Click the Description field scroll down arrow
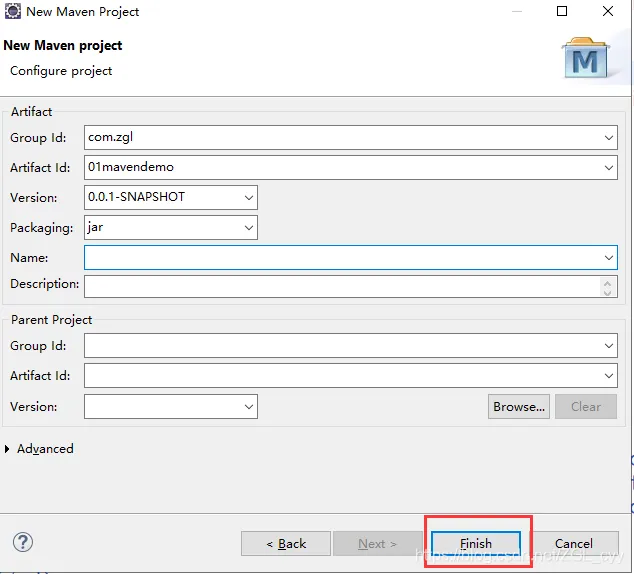634x574 pixels. (x=607, y=292)
